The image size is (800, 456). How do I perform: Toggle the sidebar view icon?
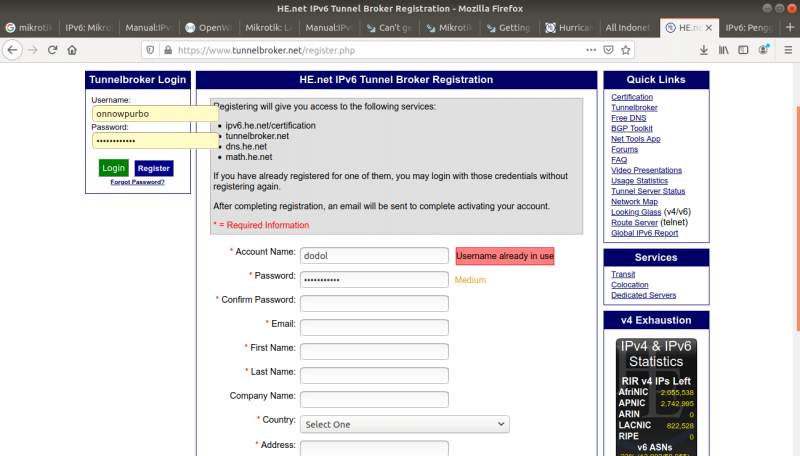(x=741, y=49)
